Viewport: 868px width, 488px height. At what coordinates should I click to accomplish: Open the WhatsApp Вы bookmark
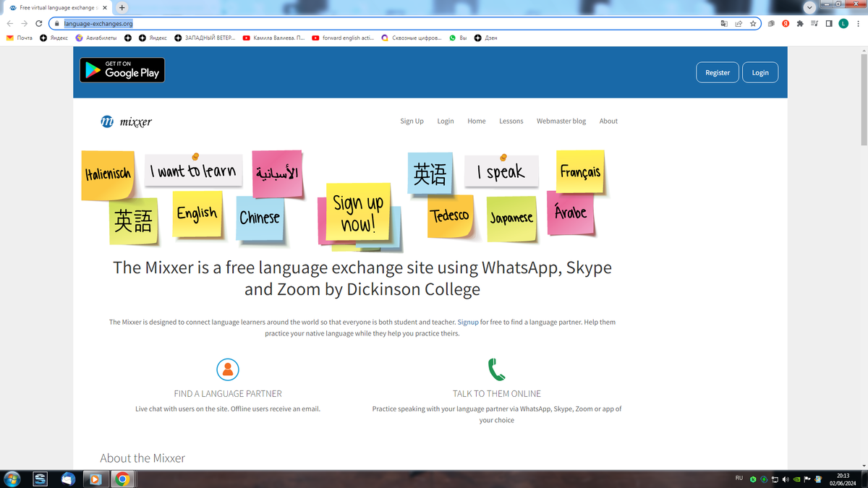[x=458, y=38]
